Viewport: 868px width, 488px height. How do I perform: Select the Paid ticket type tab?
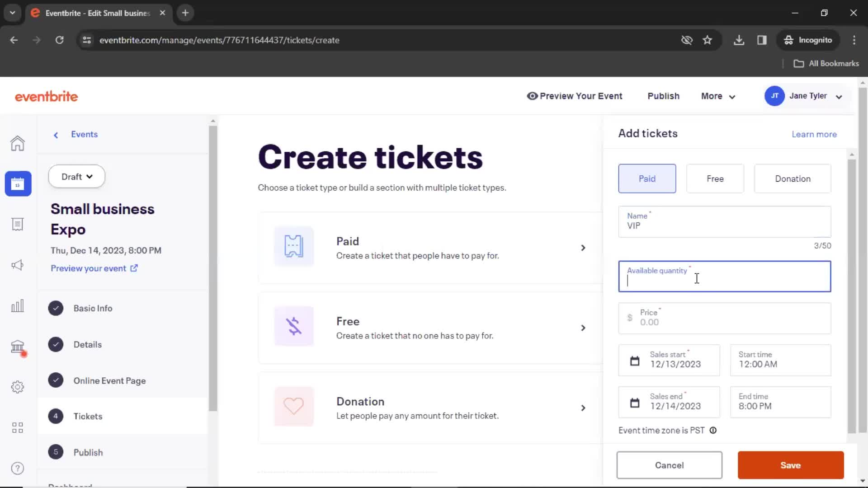647,178
